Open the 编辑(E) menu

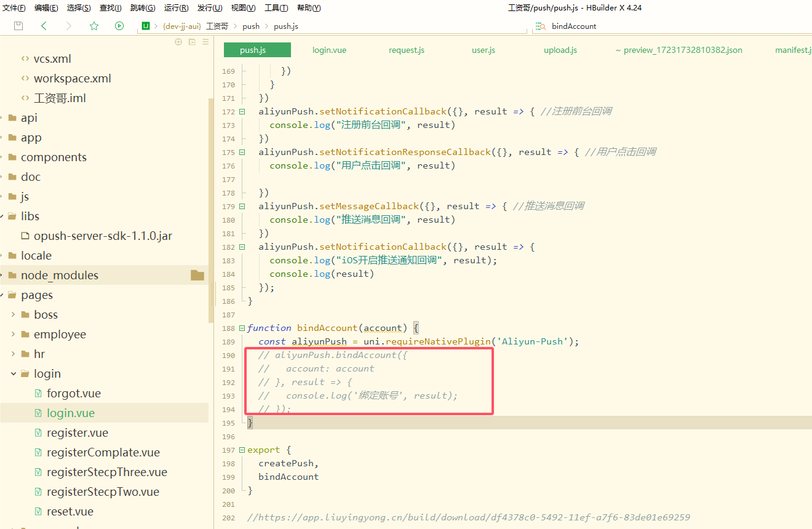click(x=46, y=8)
